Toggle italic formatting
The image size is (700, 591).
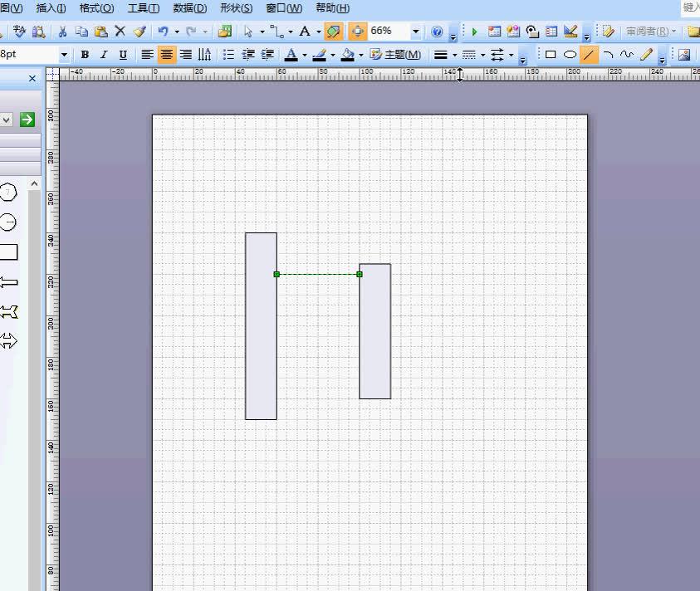point(104,55)
